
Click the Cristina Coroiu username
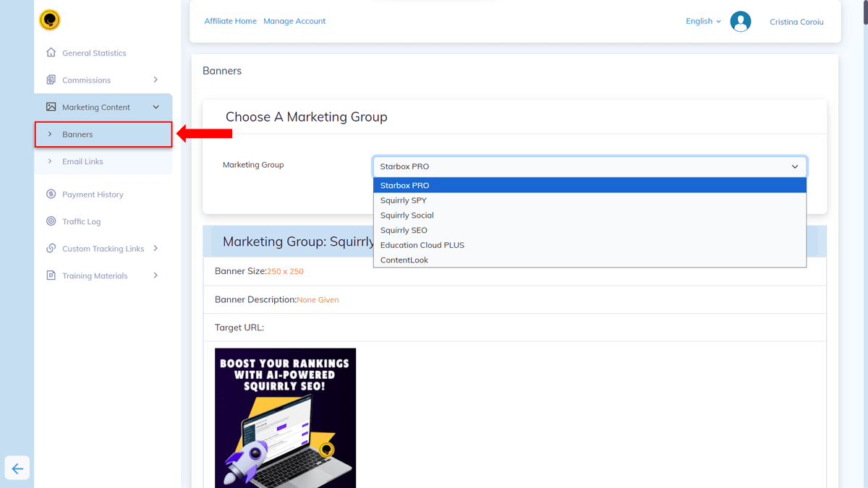pos(796,22)
